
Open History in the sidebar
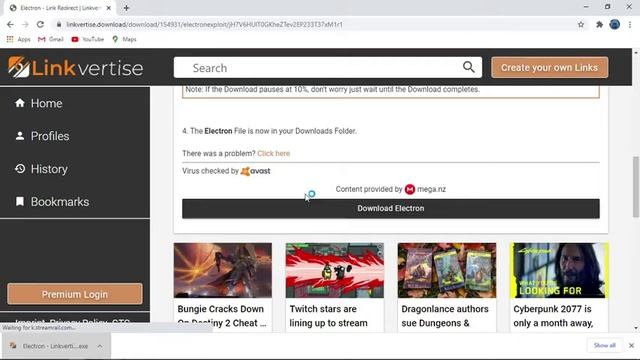tap(41, 169)
